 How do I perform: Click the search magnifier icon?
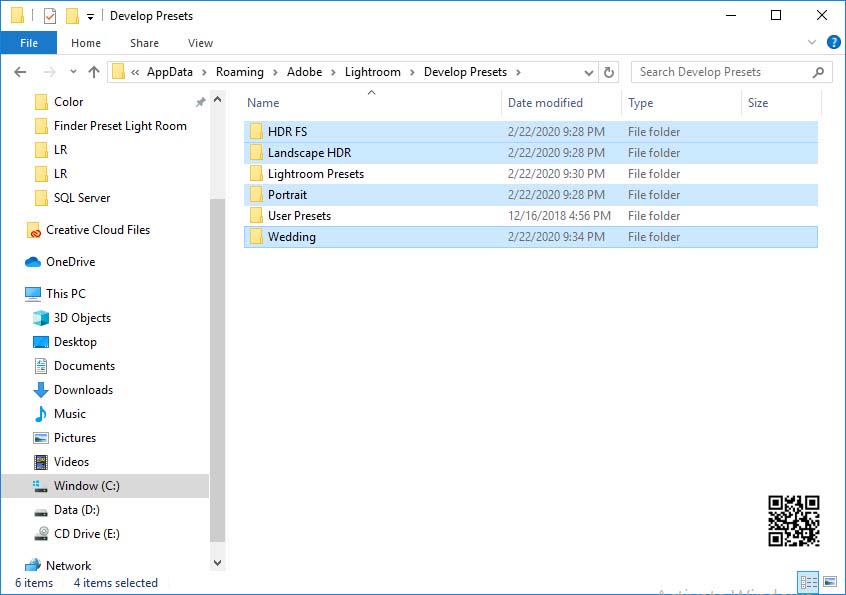(818, 72)
